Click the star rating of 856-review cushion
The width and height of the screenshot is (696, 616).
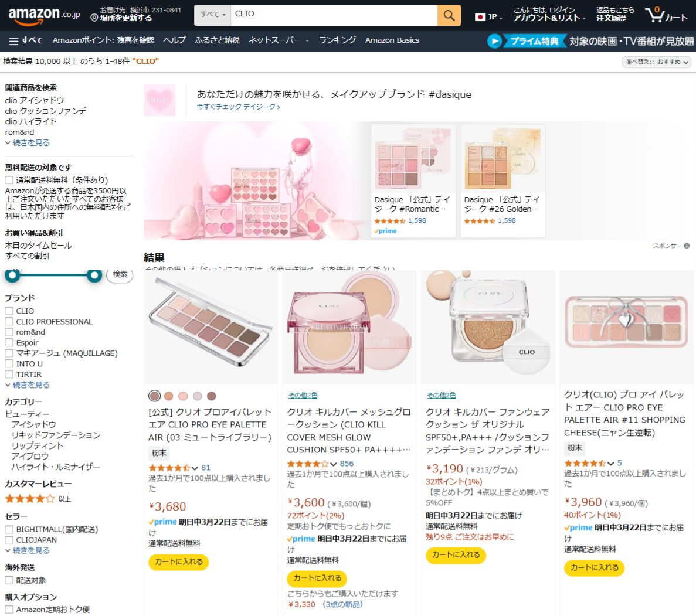308,464
